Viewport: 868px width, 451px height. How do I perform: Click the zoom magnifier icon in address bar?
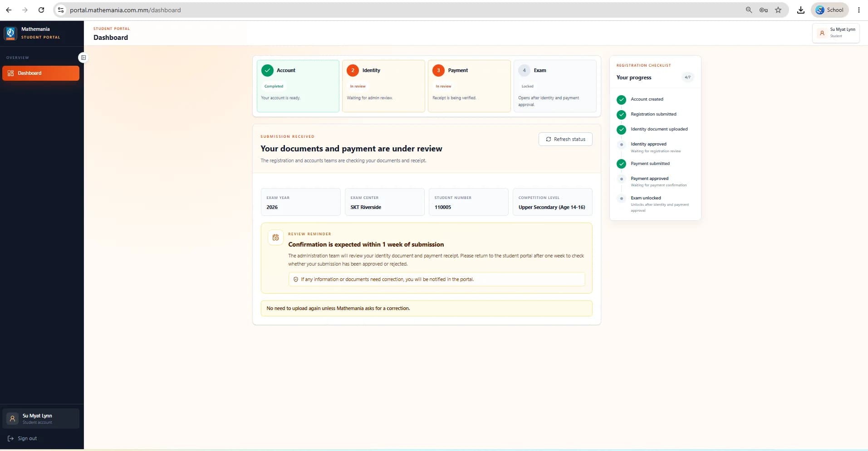749,10
